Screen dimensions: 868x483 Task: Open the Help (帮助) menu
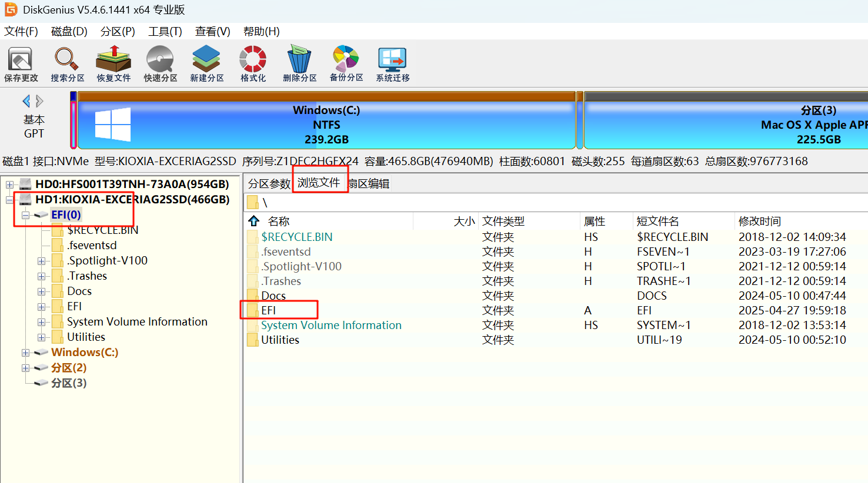(x=262, y=31)
